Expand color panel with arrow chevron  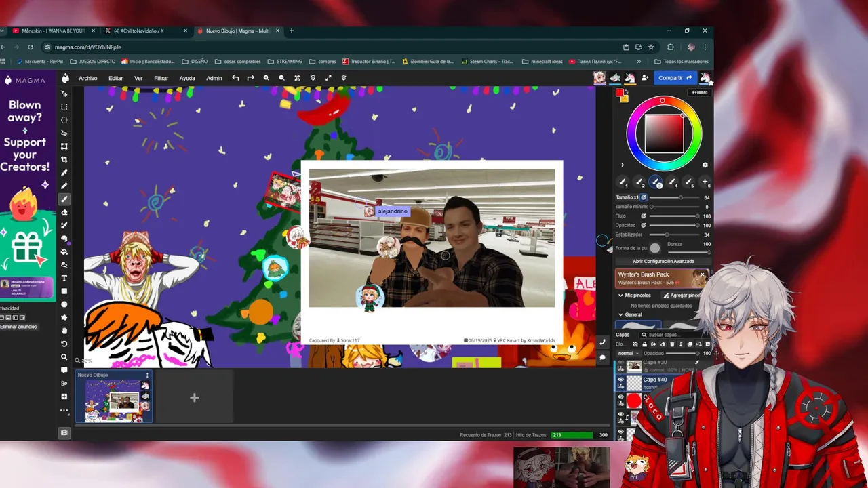click(x=622, y=165)
